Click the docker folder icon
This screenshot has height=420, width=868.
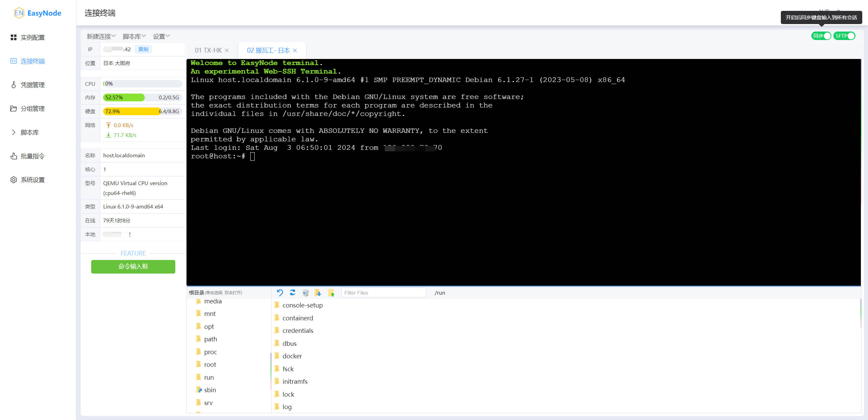click(x=277, y=356)
